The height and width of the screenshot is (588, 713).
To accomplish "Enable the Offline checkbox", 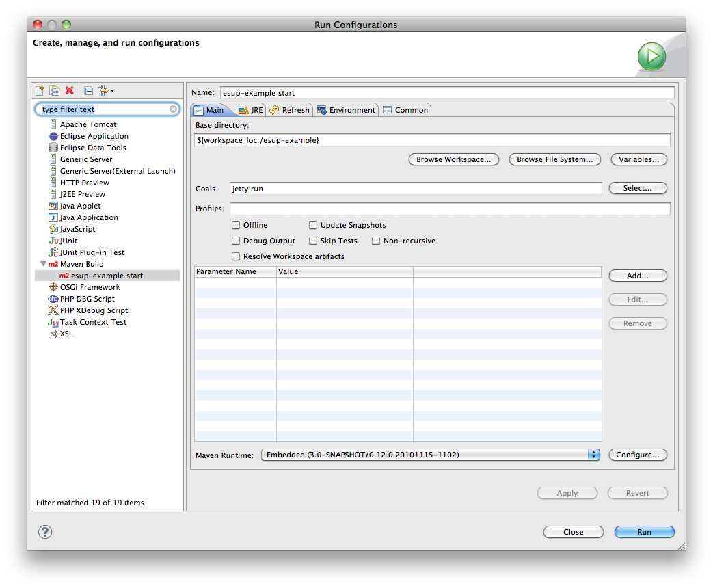I will (x=236, y=225).
